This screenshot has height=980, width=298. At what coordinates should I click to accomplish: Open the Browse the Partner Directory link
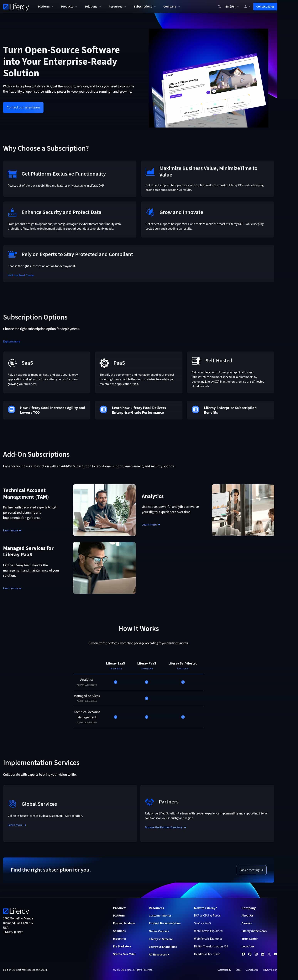pos(165,827)
